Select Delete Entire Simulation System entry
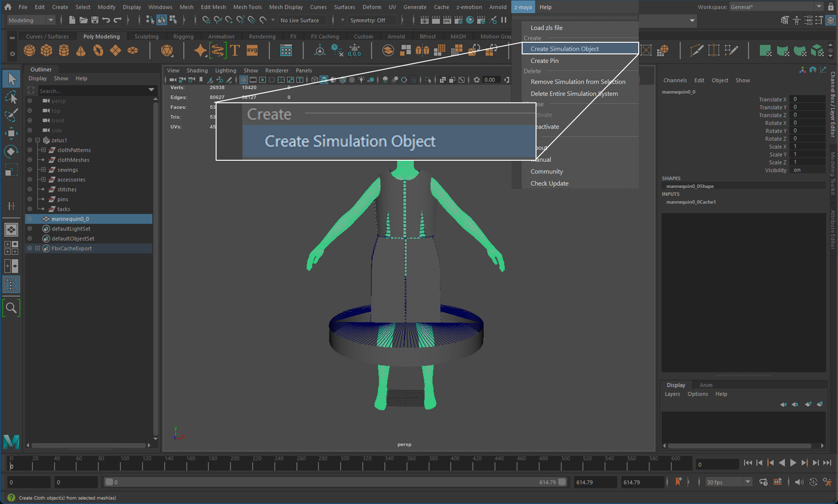This screenshot has height=504, width=838. click(x=574, y=94)
